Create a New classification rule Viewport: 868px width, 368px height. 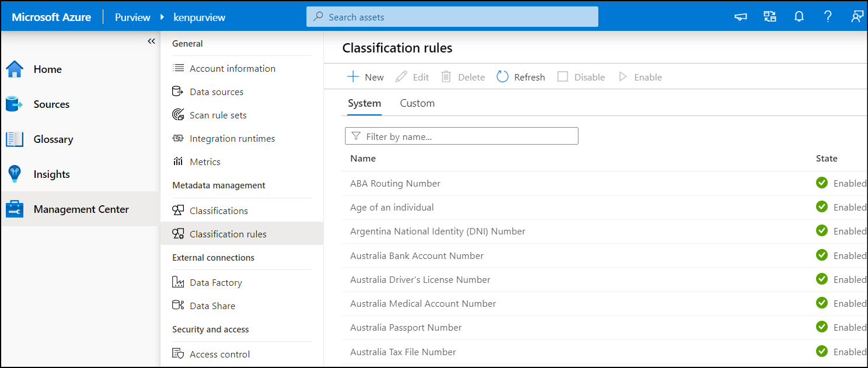pos(365,77)
